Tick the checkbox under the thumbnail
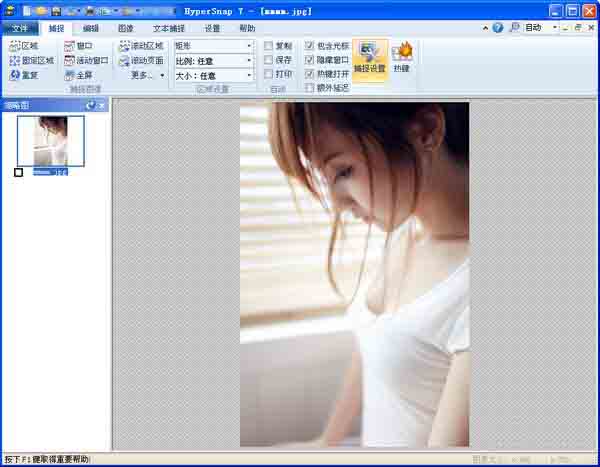Image resolution: width=600 pixels, height=467 pixels. coord(18,173)
